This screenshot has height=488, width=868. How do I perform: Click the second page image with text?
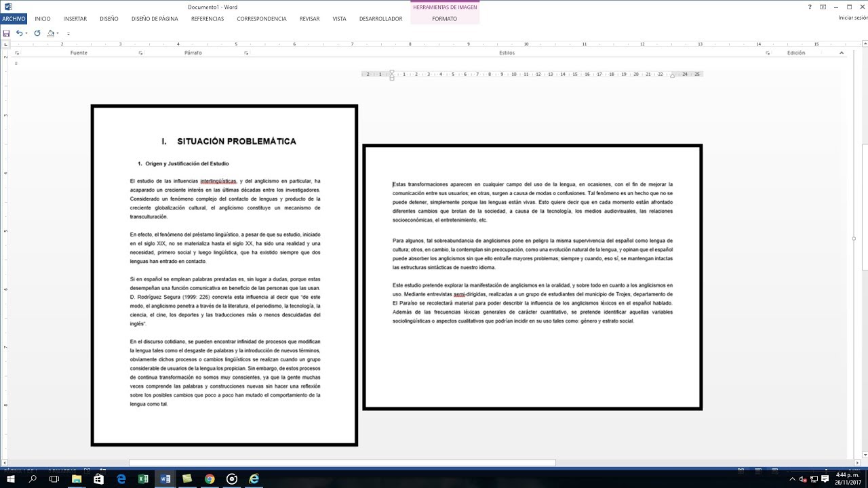(x=532, y=277)
